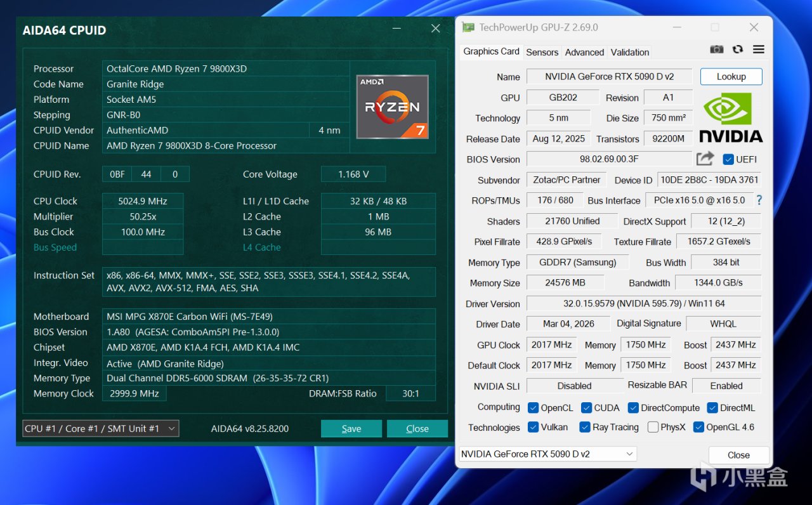
Task: Click the GPU-Z title bar app icon
Action: pyautogui.click(x=468, y=27)
